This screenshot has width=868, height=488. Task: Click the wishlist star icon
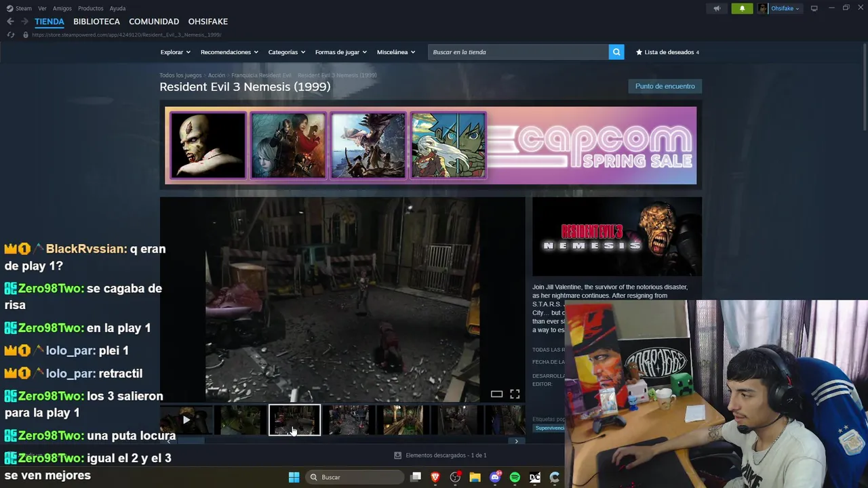click(639, 52)
